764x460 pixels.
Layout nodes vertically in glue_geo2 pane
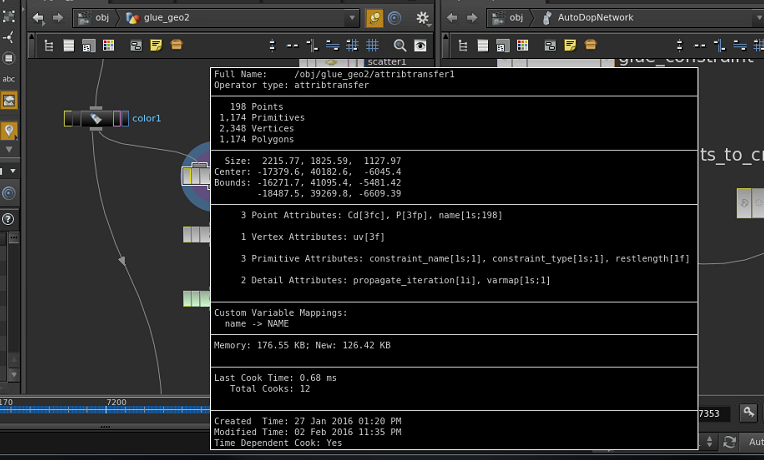[x=272, y=46]
